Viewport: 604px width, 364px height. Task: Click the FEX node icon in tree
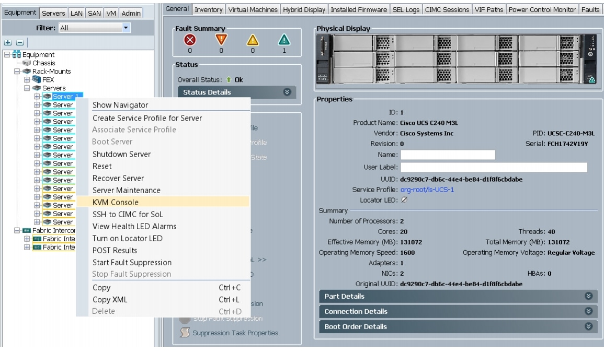point(37,80)
